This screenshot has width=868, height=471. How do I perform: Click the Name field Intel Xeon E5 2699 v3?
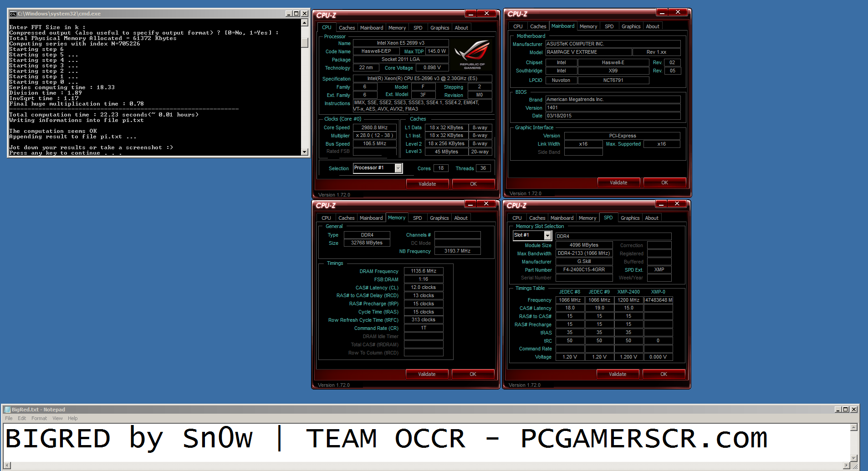[401, 43]
